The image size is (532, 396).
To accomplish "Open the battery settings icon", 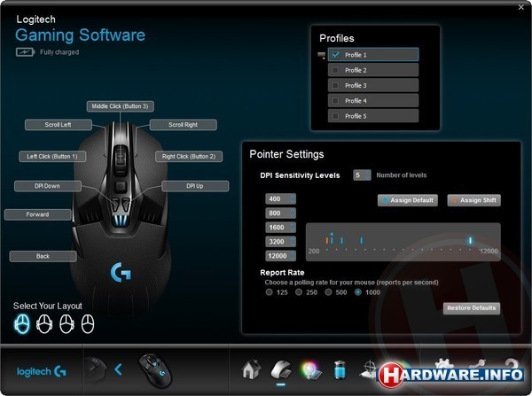I will pyautogui.click(x=340, y=369).
